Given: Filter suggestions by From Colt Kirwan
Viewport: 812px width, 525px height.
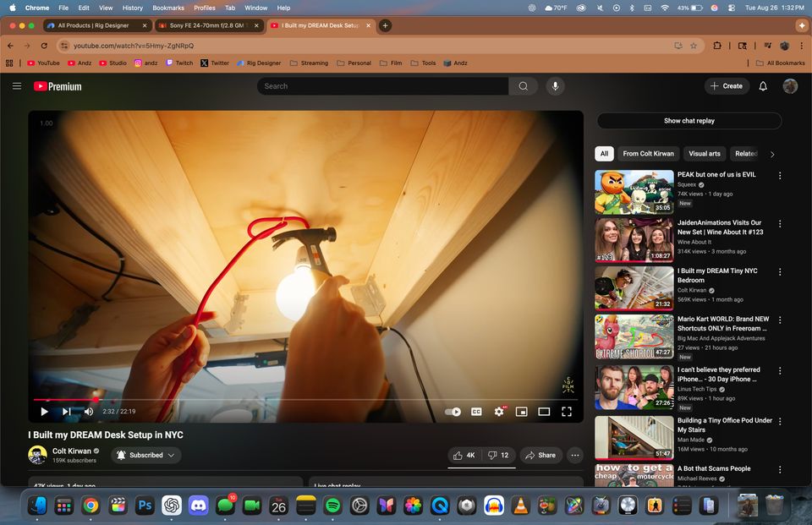Looking at the screenshot, I should coord(648,154).
